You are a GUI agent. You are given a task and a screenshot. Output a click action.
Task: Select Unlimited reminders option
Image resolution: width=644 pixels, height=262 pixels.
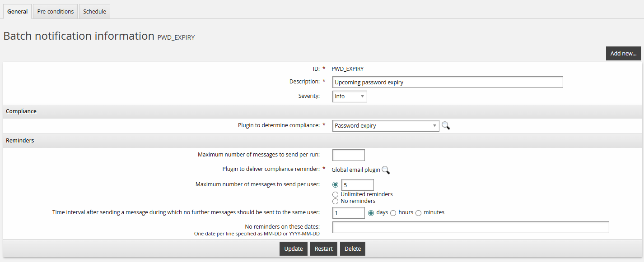coord(335,194)
